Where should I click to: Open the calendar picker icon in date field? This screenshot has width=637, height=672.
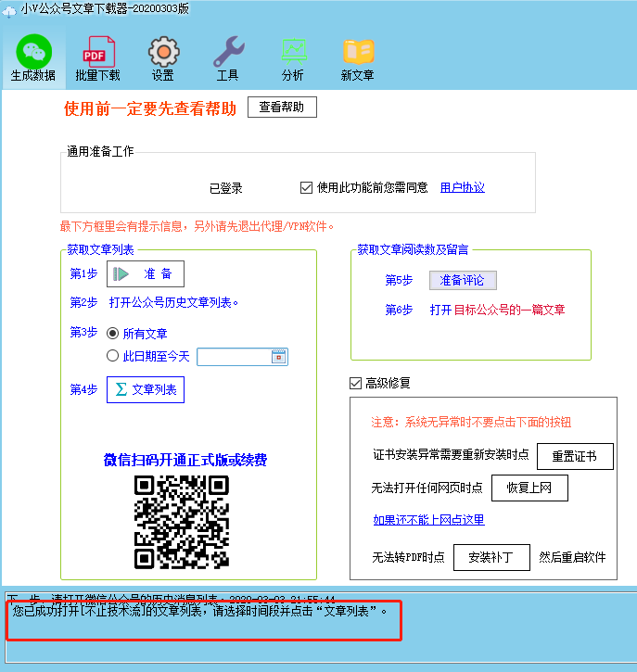coord(279,357)
